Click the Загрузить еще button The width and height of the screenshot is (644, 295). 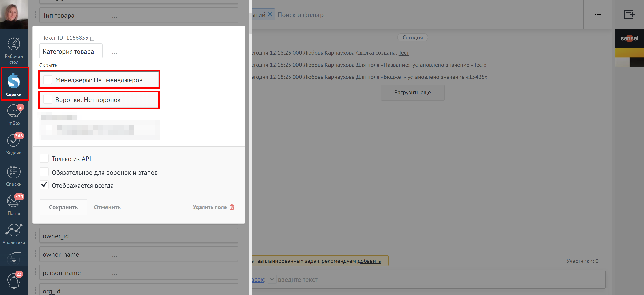[x=412, y=93]
